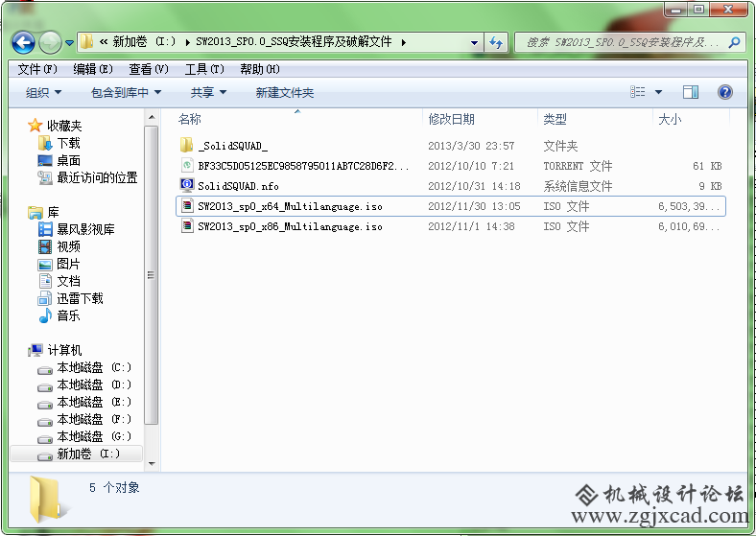This screenshot has height=536, width=756.
Task: Expand arrow after 新加卷 (I:) breadcrumb
Action: click(187, 42)
